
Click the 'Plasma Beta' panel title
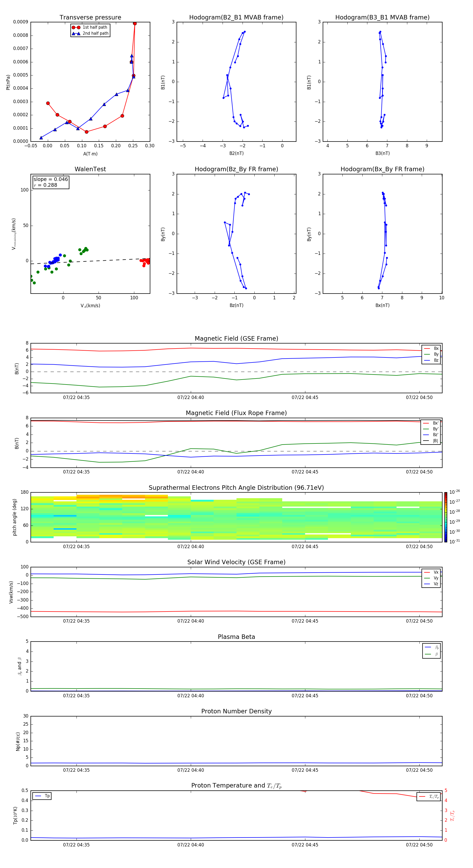(236, 637)
